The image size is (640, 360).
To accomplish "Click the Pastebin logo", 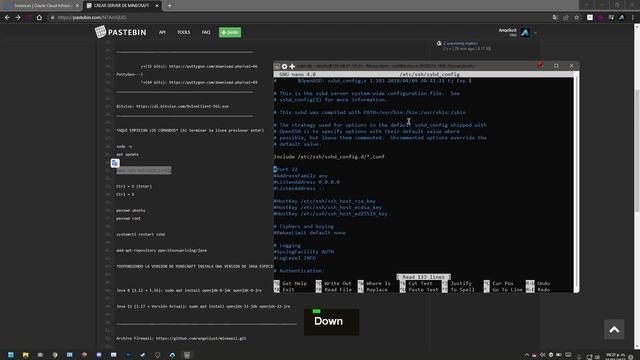I will [120, 32].
